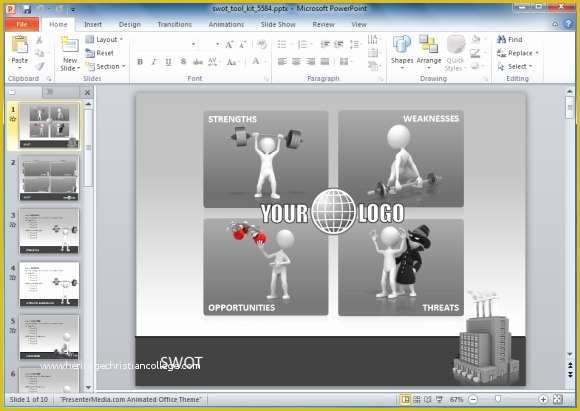Image resolution: width=580 pixels, height=411 pixels.
Task: Switch to the Insert tab
Action: (93, 24)
